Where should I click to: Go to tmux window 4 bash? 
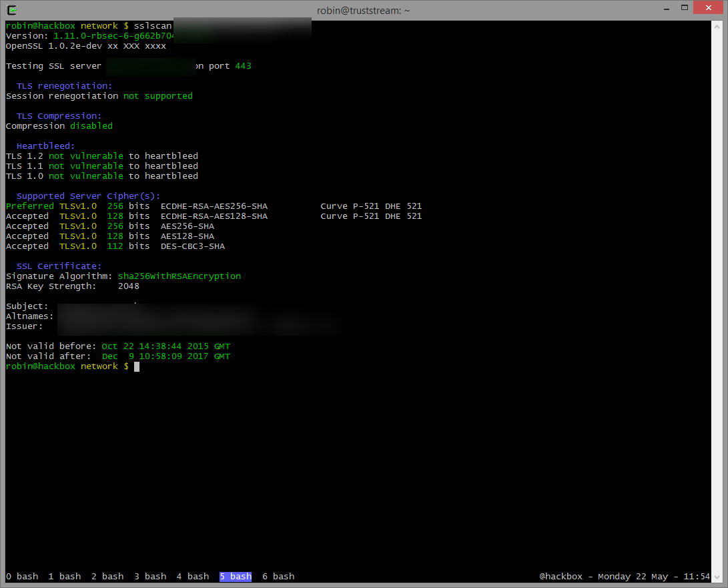point(193,577)
